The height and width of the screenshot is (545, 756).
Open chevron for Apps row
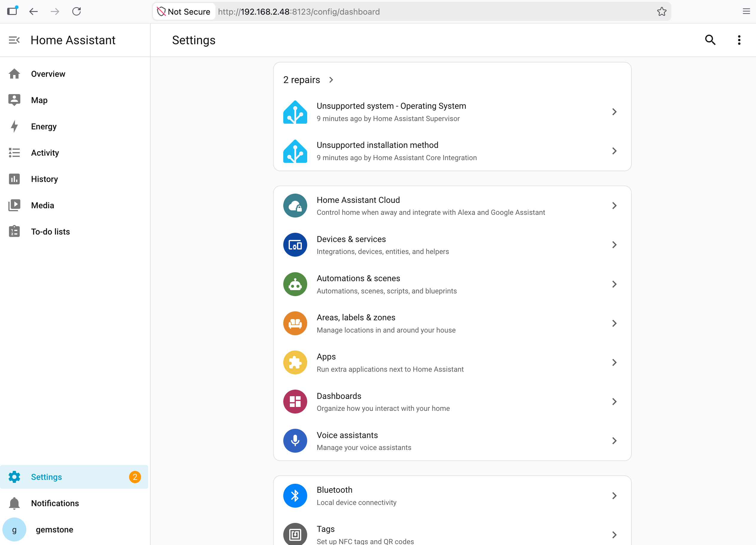point(614,362)
